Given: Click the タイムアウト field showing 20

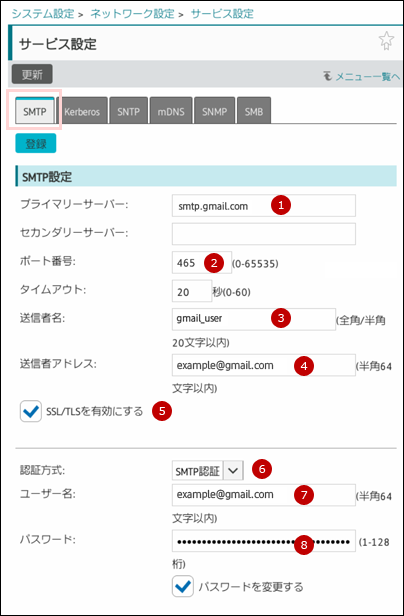Looking at the screenshot, I should click(191, 291).
